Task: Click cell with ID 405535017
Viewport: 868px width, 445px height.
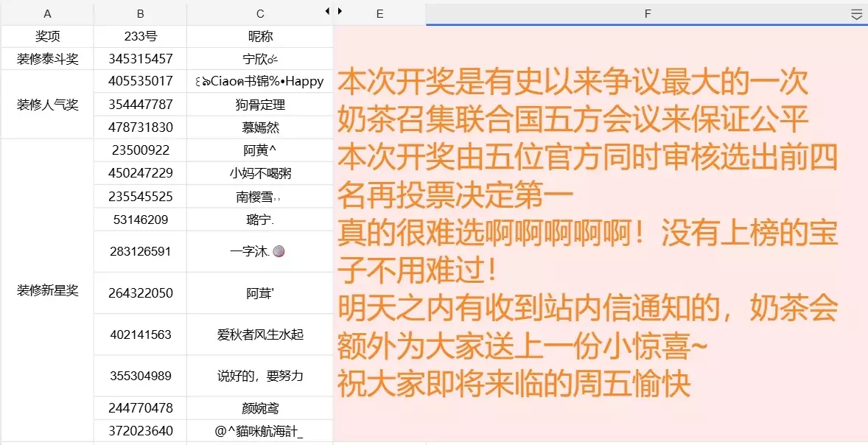Action: 140,81
